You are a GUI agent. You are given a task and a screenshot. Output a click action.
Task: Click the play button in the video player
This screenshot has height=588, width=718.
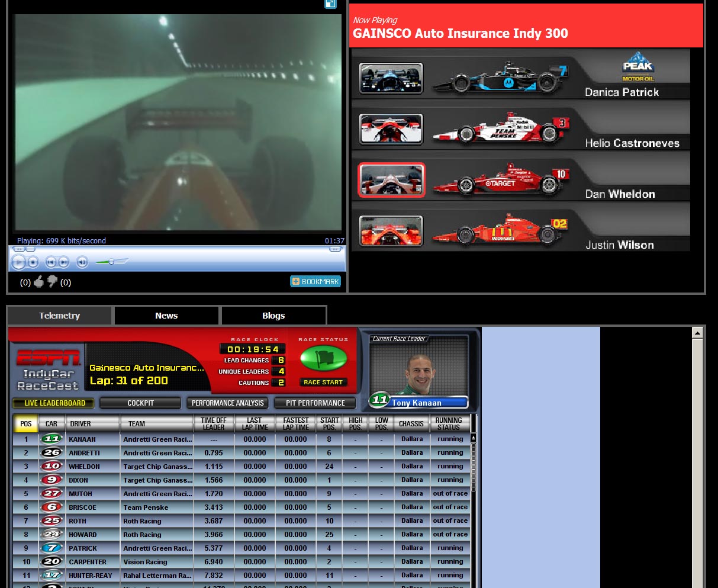coord(18,262)
